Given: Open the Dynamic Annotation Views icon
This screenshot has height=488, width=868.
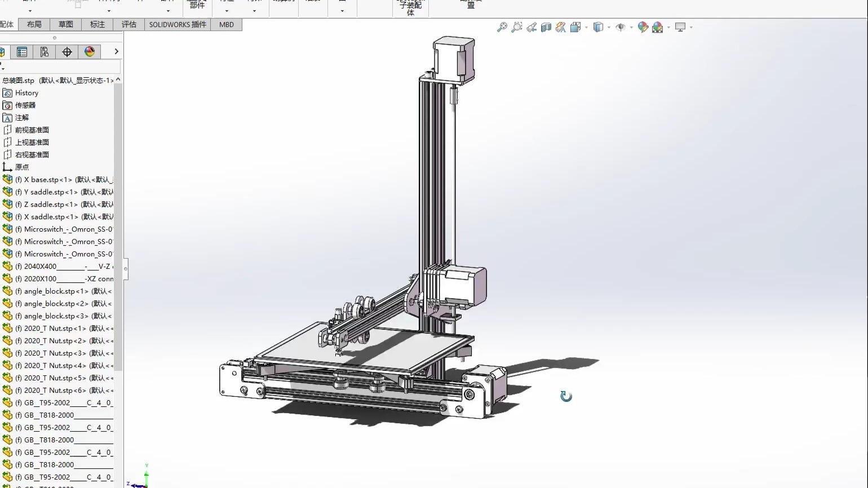Looking at the screenshot, I should click(560, 27).
